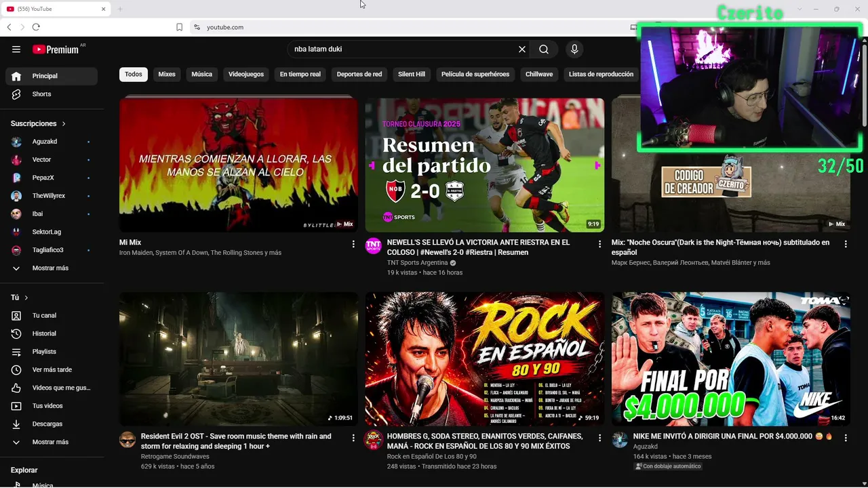The height and width of the screenshot is (488, 868).
Task: Open options menu for Rock en Español mix
Action: [599, 438]
